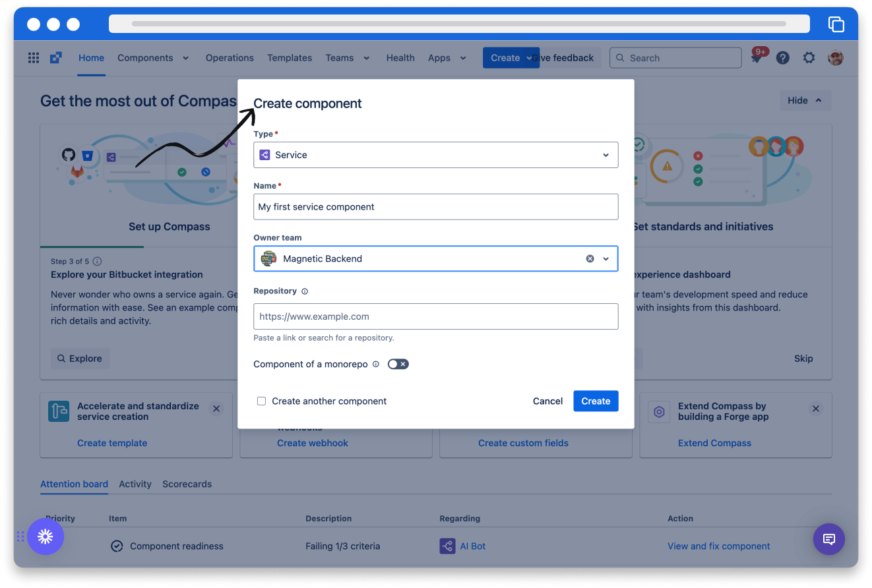
Task: Open the Operations menu item
Action: pyautogui.click(x=230, y=58)
